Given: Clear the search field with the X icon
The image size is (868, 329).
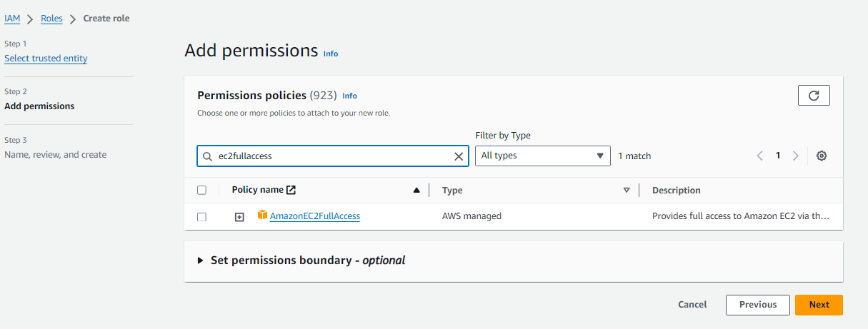Looking at the screenshot, I should 459,156.
